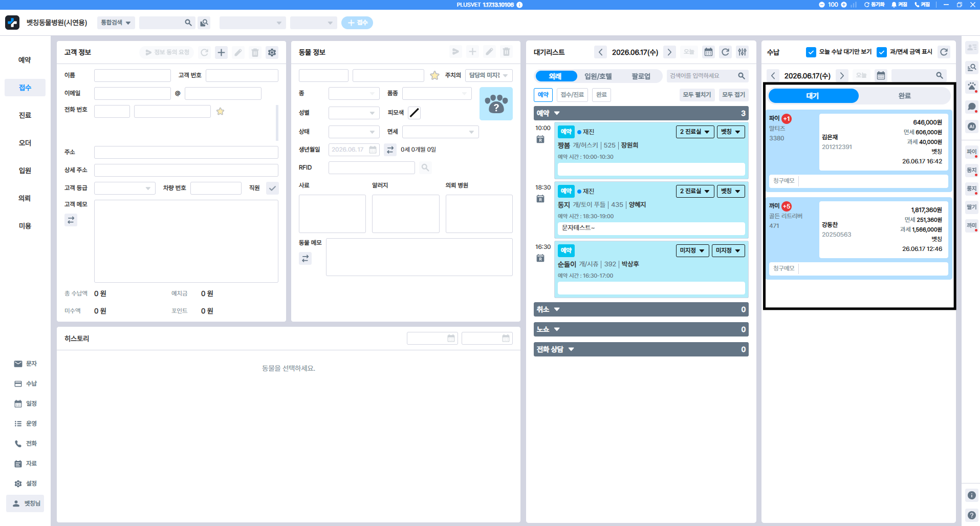The width and height of the screenshot is (980, 526).
Task: Click the paw placeholder animal photo
Action: [496, 103]
